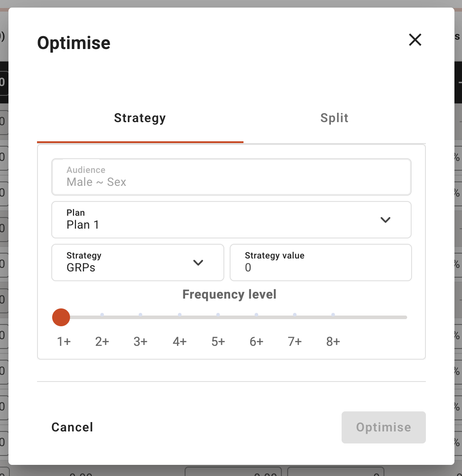Click the red frequency slider handle
Viewport: 462px width, 476px height.
point(61,317)
